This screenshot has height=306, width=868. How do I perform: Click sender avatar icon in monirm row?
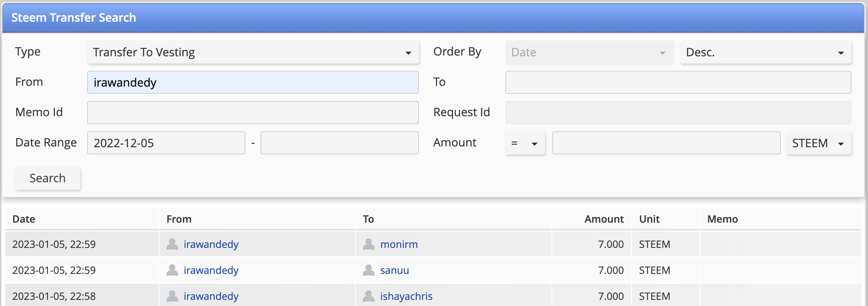coord(172,244)
